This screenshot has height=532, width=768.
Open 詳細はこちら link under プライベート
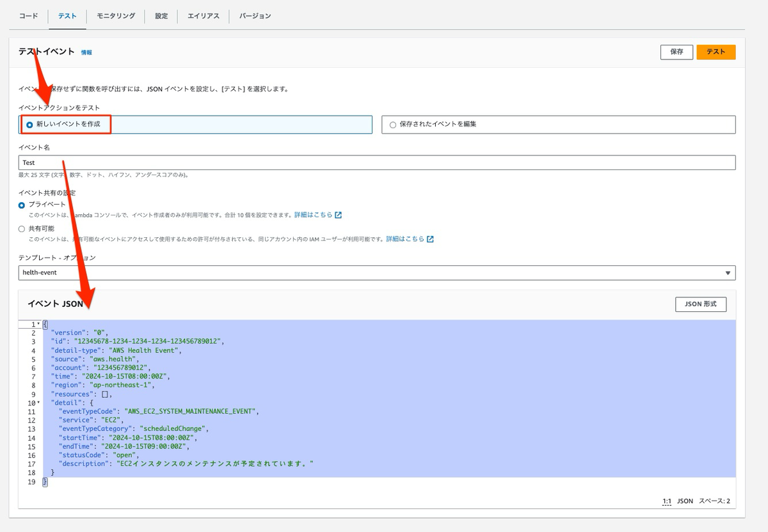click(317, 215)
